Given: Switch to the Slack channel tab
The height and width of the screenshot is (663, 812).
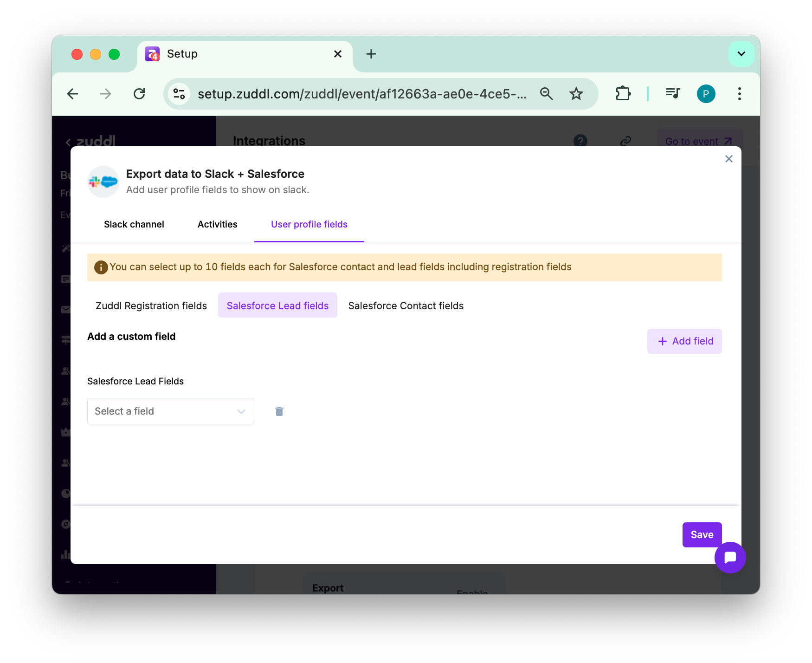Looking at the screenshot, I should [134, 224].
